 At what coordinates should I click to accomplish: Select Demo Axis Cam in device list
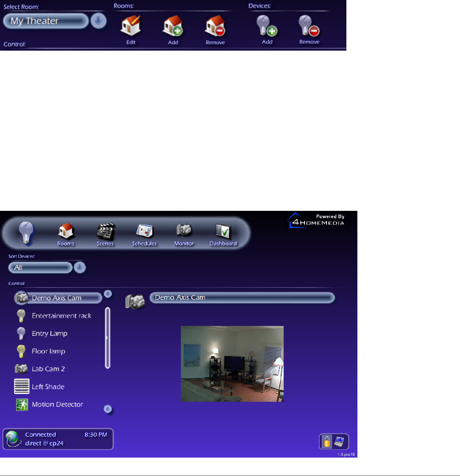[58, 298]
